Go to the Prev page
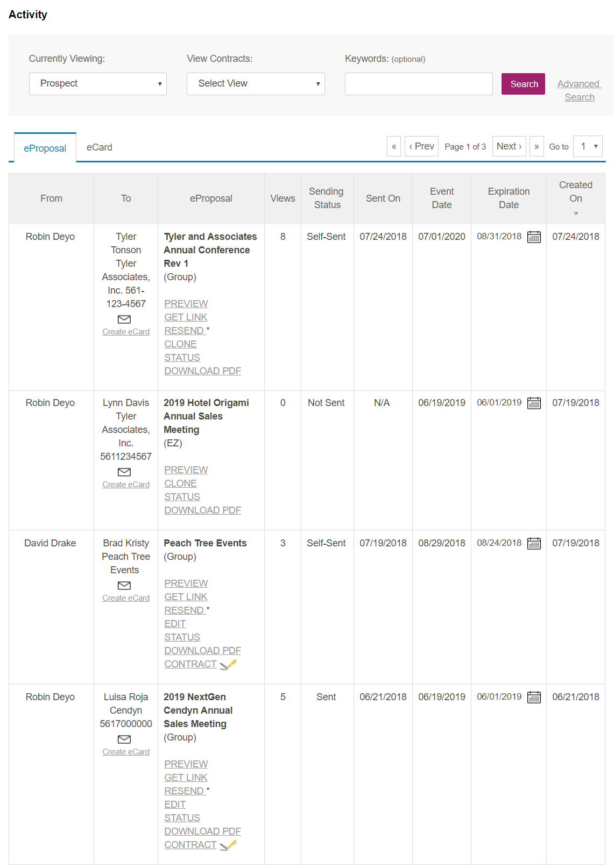 421,146
